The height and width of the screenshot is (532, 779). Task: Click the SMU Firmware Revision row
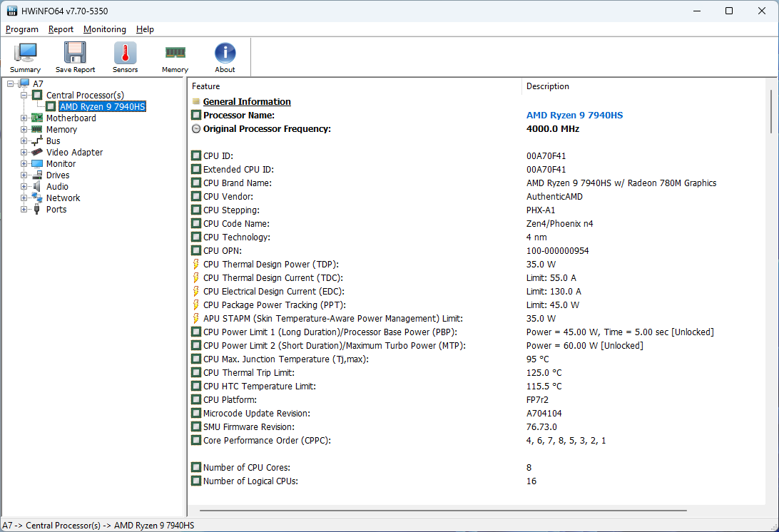[x=477, y=426]
